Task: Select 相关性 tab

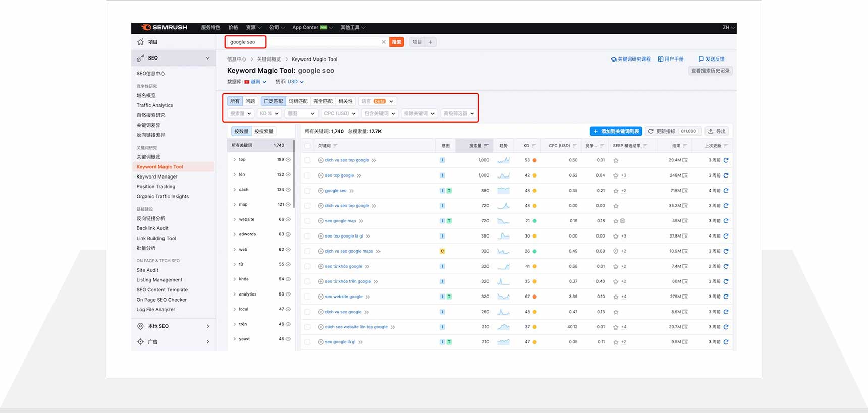Action: pos(346,101)
